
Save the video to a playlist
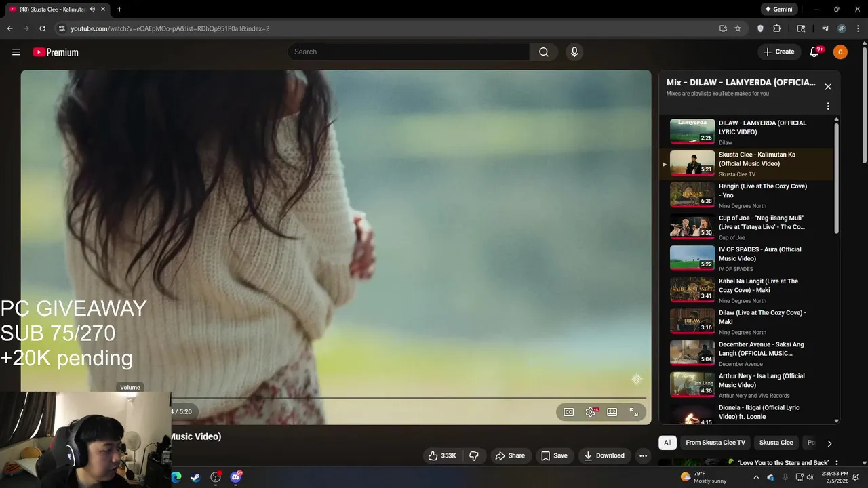point(554,455)
